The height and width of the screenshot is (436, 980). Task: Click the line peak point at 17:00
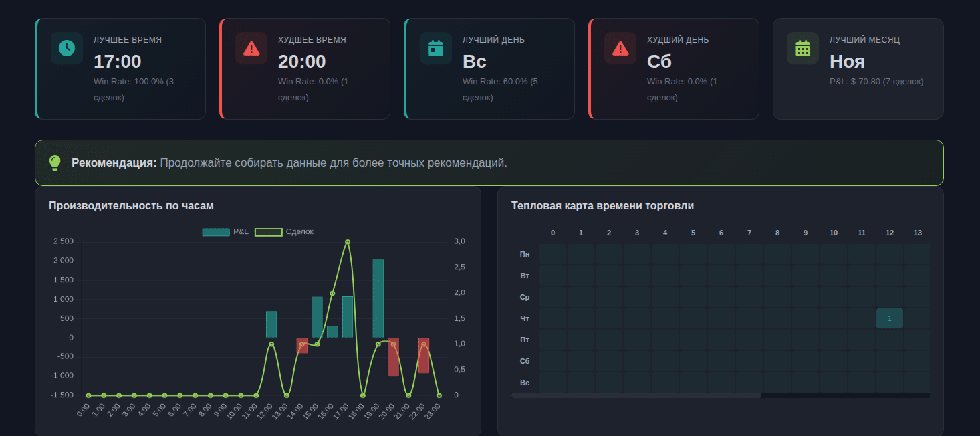click(x=348, y=242)
